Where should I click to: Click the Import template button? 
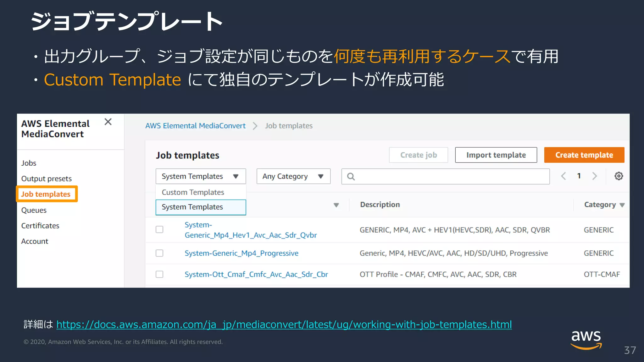[x=496, y=155]
